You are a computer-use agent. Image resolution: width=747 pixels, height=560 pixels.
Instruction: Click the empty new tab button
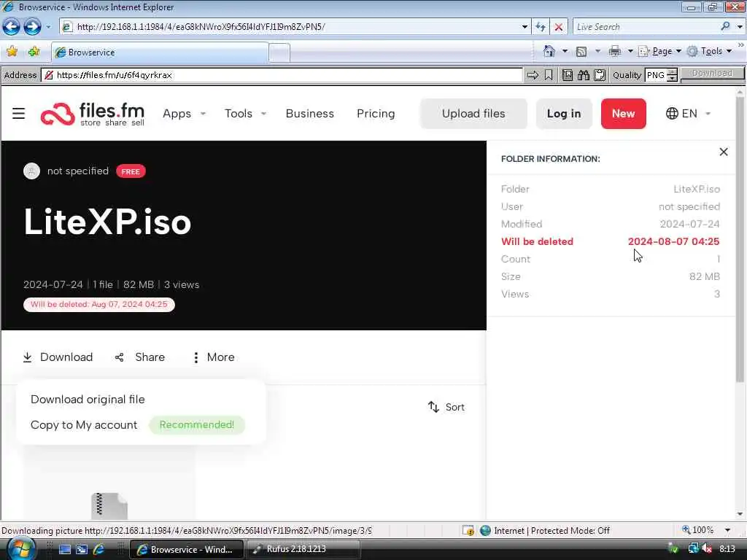[x=279, y=52]
